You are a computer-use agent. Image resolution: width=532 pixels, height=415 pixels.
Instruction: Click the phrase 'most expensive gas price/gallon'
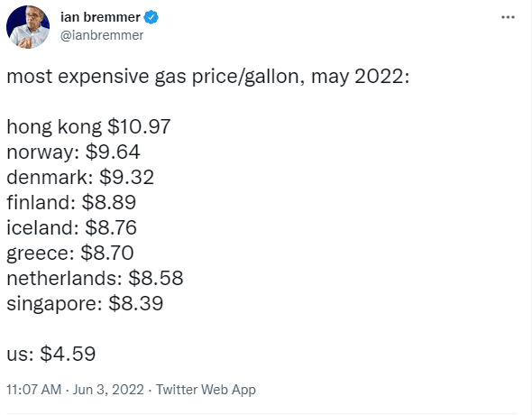point(152,77)
